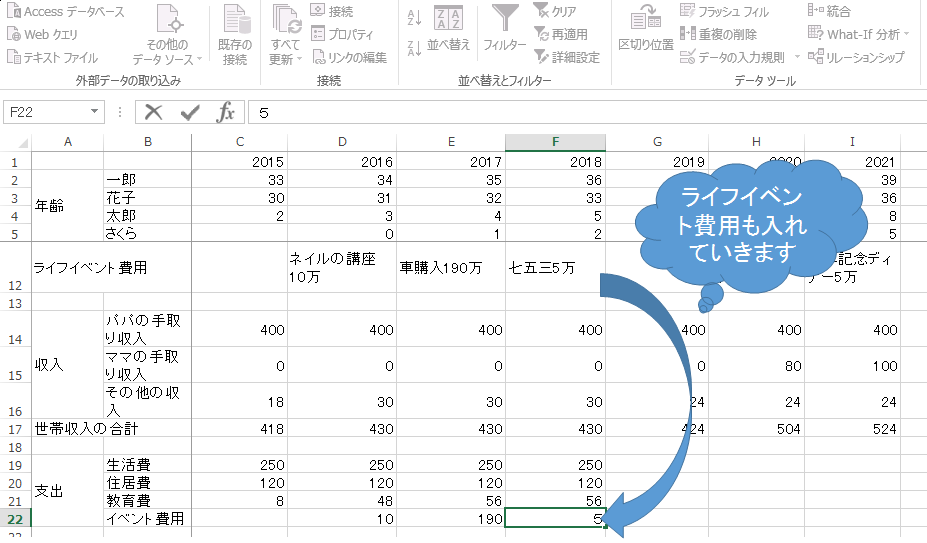This screenshot has height=543, width=927.
Task: Click cell ママの手取り収入
Action: [147, 365]
